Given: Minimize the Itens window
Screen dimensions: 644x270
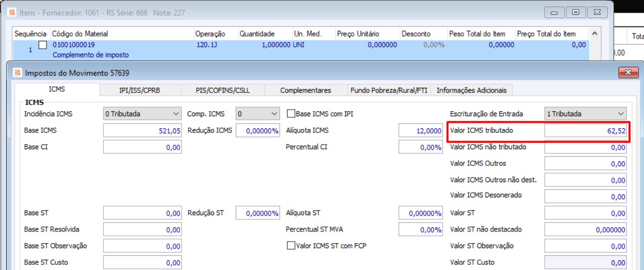Looking at the screenshot, I should [x=554, y=12].
